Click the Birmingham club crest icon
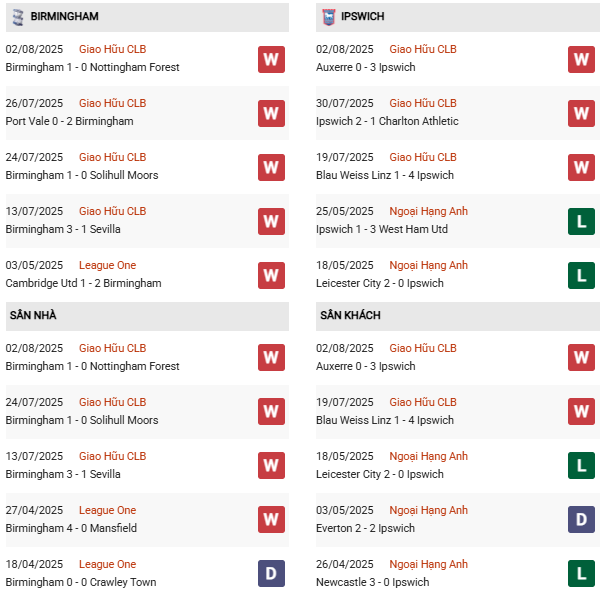The image size is (600, 595). tap(17, 17)
